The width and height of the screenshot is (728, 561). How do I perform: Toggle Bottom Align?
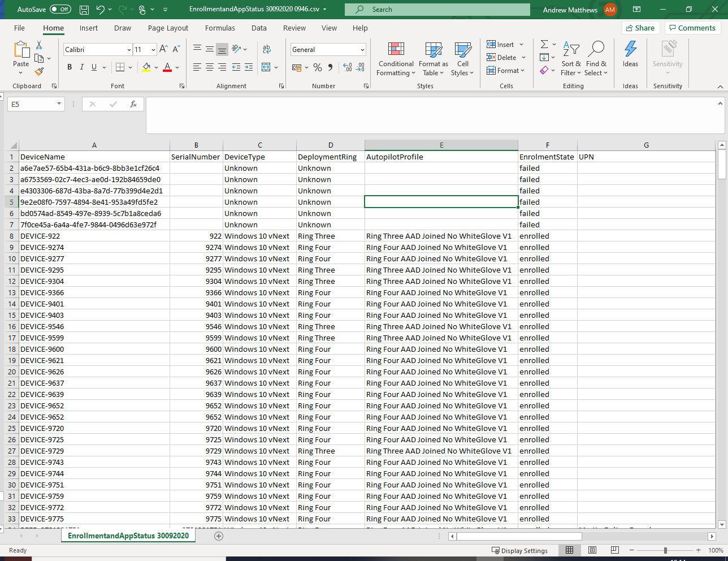pyautogui.click(x=222, y=49)
